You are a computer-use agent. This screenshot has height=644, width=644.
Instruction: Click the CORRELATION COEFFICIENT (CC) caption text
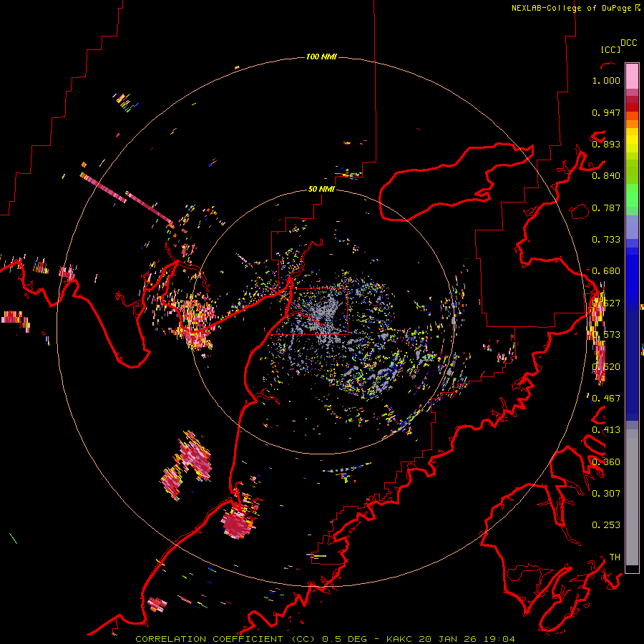[x=225, y=639]
